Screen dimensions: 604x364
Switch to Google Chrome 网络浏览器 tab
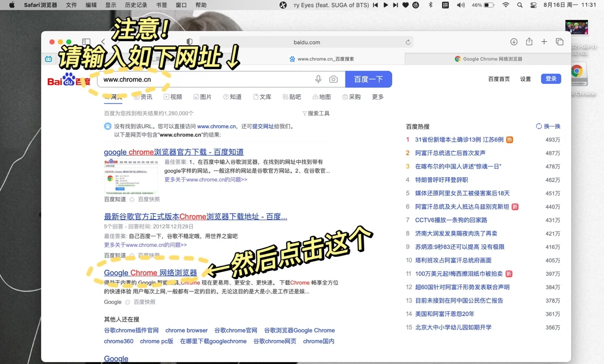click(x=488, y=59)
